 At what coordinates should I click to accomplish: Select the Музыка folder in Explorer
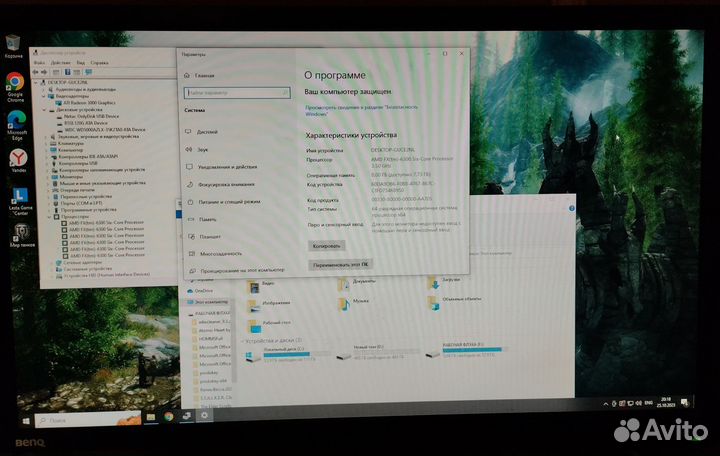(354, 303)
